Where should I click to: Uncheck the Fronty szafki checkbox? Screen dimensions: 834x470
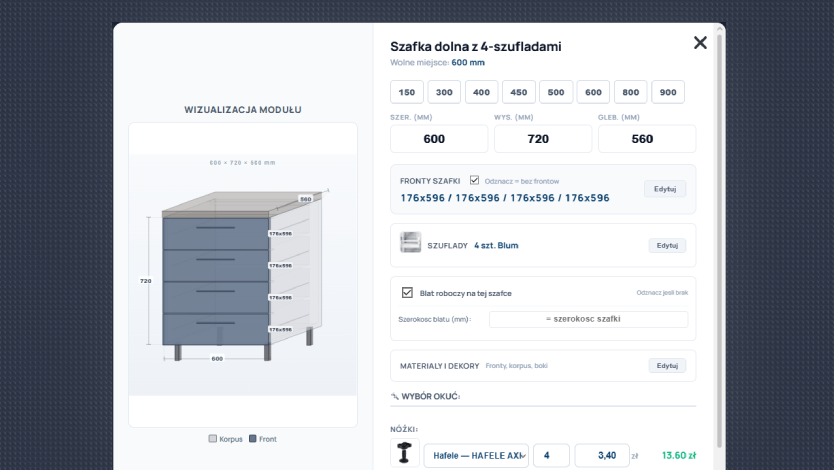(x=474, y=180)
